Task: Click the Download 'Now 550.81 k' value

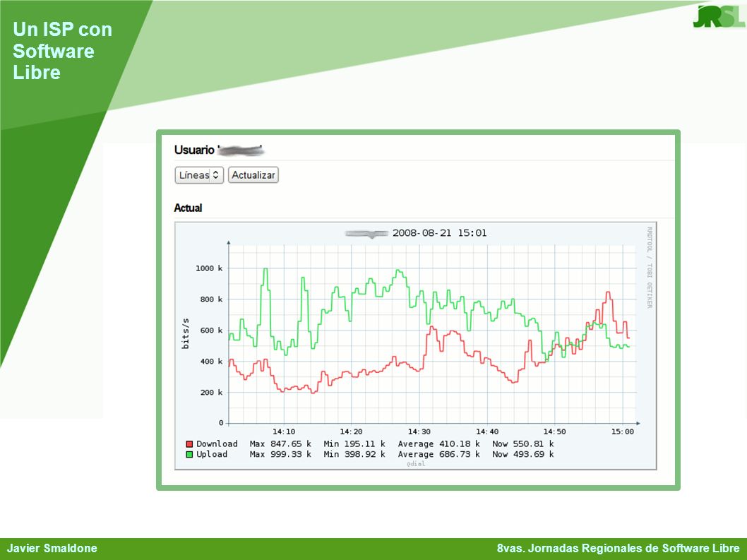Action: (x=522, y=443)
